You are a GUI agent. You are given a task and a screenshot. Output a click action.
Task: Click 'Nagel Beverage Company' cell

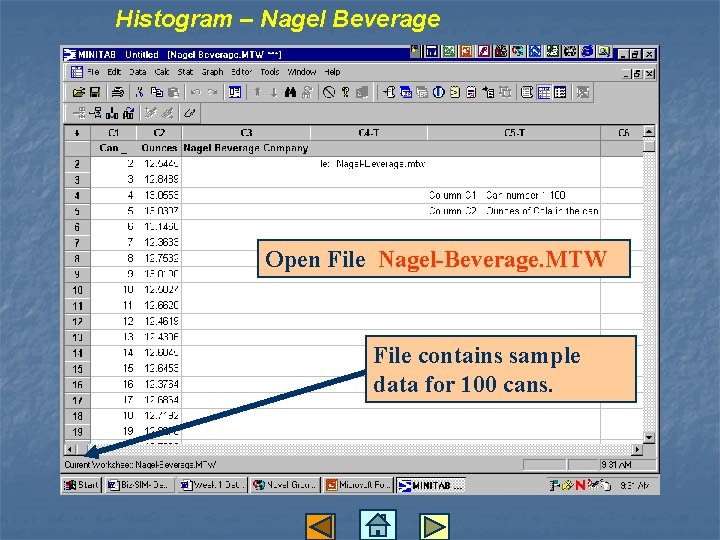point(246,148)
